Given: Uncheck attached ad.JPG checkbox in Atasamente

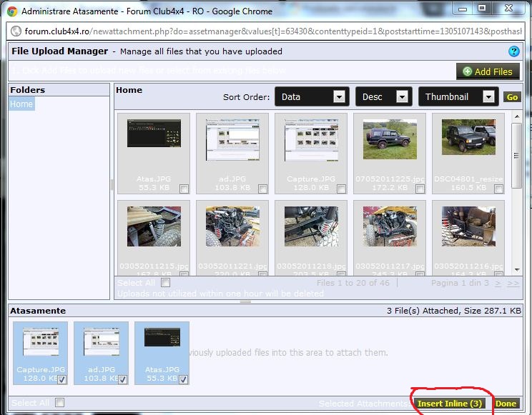Looking at the screenshot, I should [x=122, y=379].
